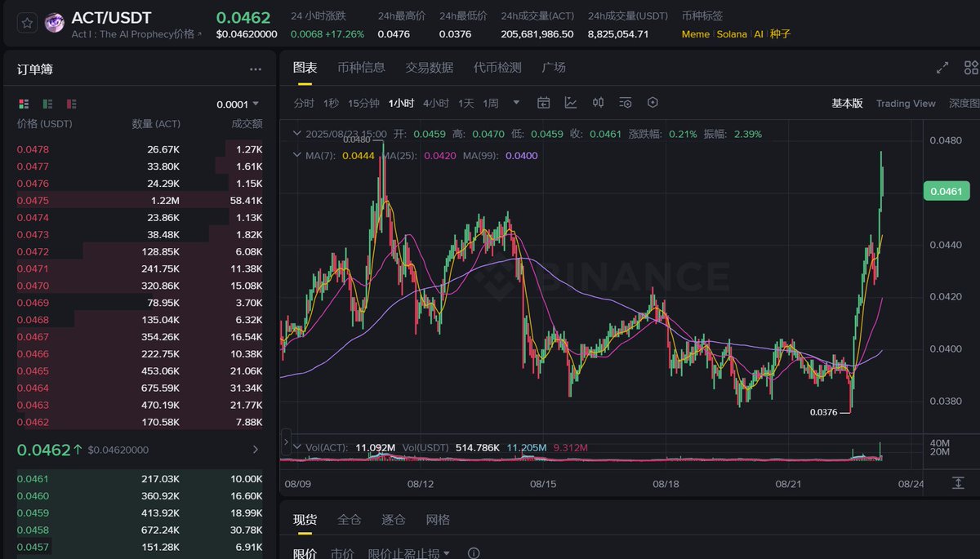The height and width of the screenshot is (559, 980).
Task: Click current price label 0.0461 on axis
Action: point(947,192)
